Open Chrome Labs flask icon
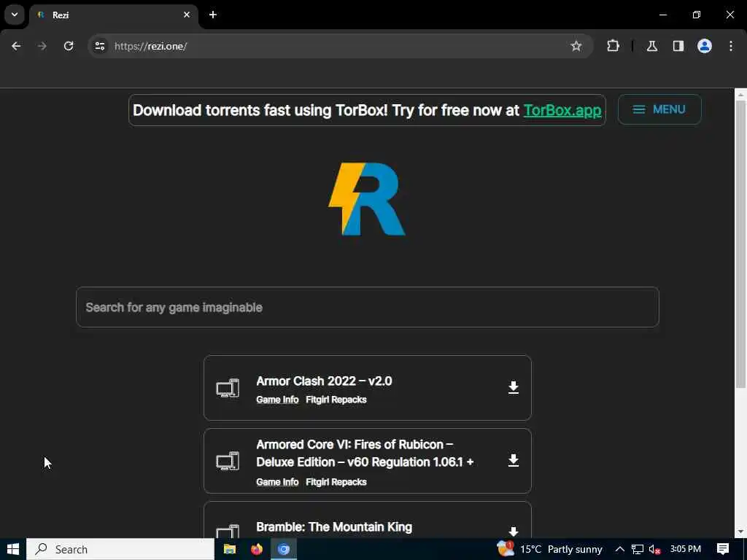The width and height of the screenshot is (747, 560). click(652, 46)
